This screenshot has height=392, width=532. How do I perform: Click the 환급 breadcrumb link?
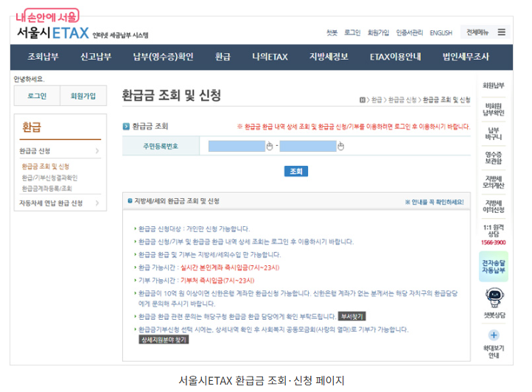pyautogui.click(x=377, y=99)
